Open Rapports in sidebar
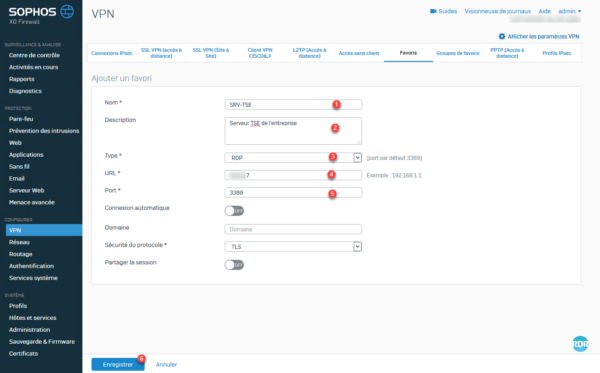Image resolution: width=600 pixels, height=373 pixels. [22, 79]
